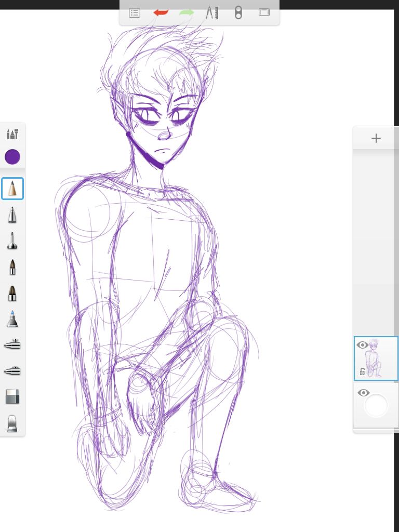Screen dimensions: 399x532
Task: Select the wide dark flat brush
Action: point(12,294)
